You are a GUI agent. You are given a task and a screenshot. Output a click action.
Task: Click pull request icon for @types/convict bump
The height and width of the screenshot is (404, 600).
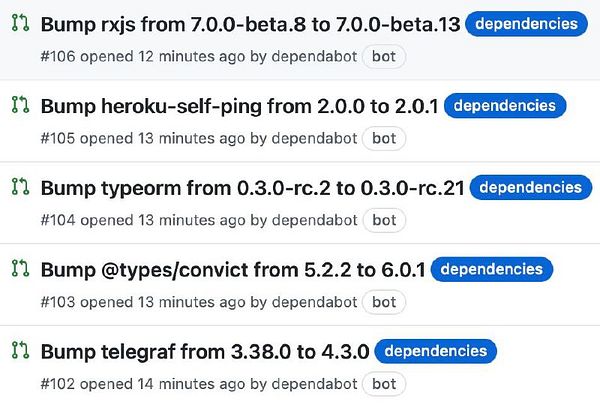[18, 269]
